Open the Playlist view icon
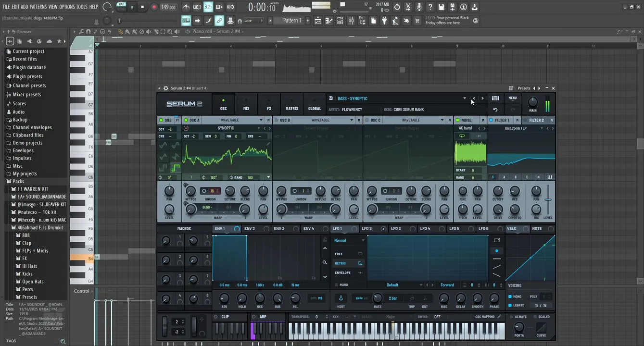 pos(318,20)
